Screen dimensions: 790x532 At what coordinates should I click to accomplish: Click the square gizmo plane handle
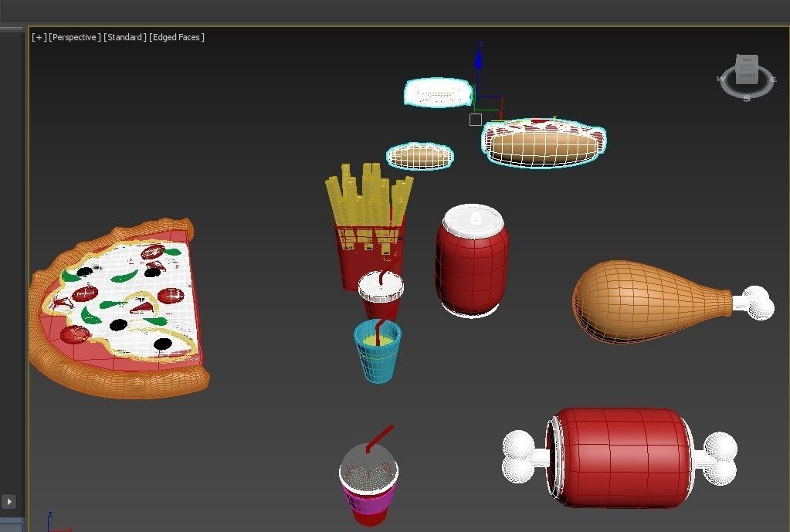pyautogui.click(x=475, y=120)
